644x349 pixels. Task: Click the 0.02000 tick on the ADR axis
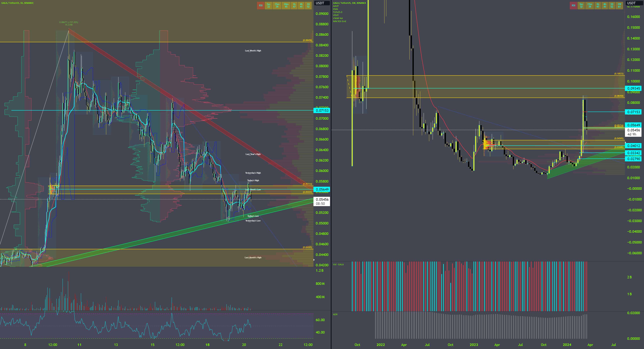(634, 313)
